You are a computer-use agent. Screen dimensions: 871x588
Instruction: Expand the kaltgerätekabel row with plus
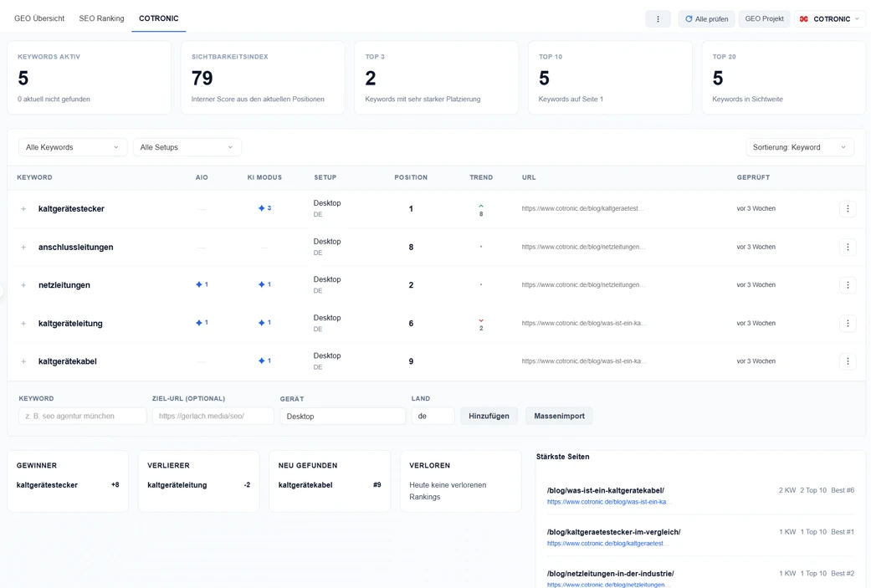(x=23, y=361)
